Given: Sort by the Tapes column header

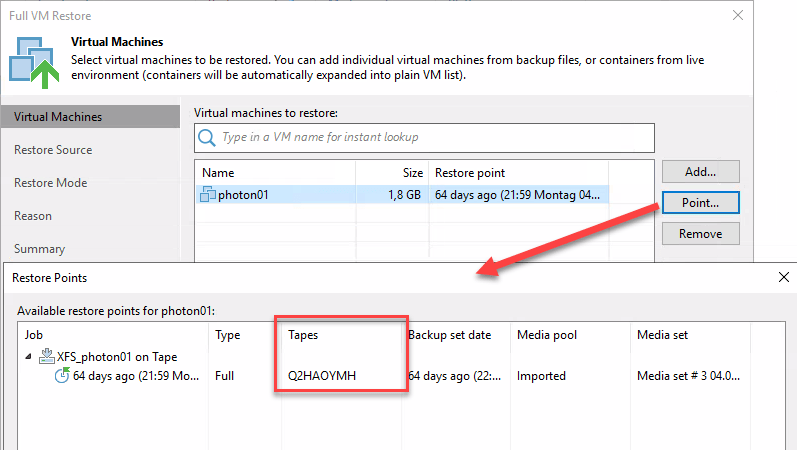Looking at the screenshot, I should pos(303,335).
